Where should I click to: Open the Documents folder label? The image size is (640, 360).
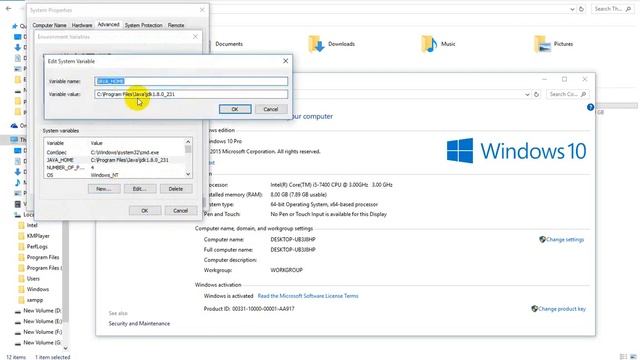click(229, 44)
